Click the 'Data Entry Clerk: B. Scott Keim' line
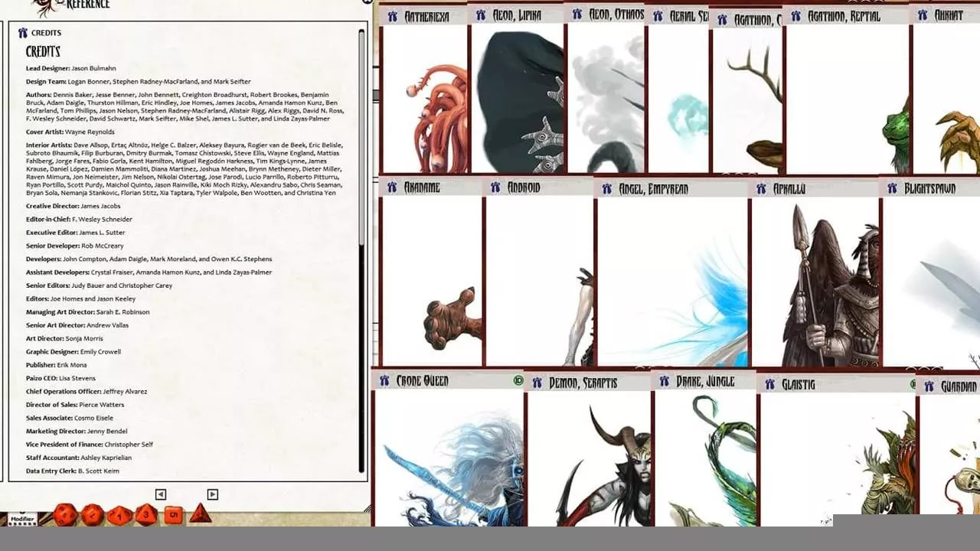The height and width of the screenshot is (551, 980). pos(73,471)
